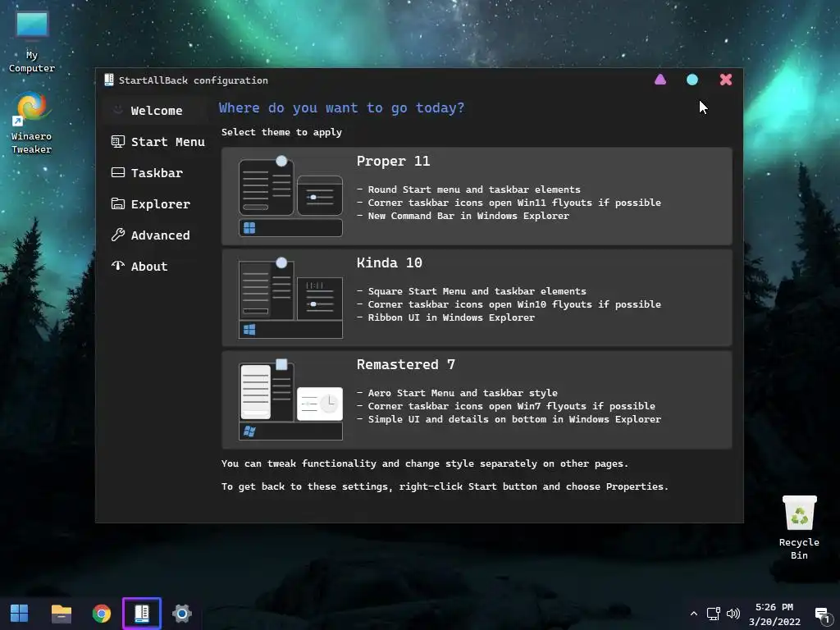Click the purple triangle minimize button

[660, 80]
